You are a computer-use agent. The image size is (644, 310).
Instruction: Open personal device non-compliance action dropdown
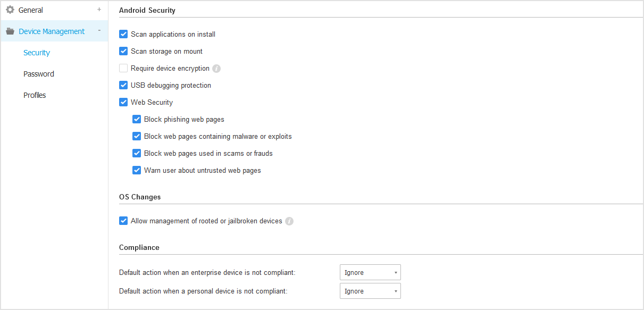[370, 291]
